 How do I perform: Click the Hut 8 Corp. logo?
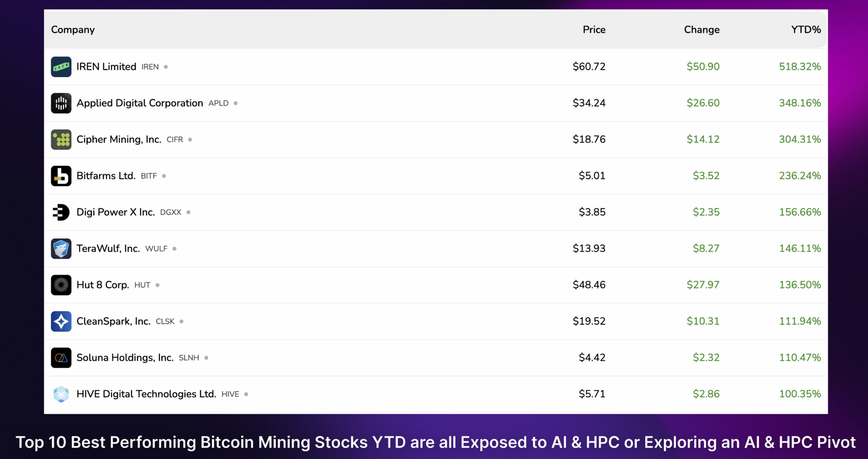[61, 285]
